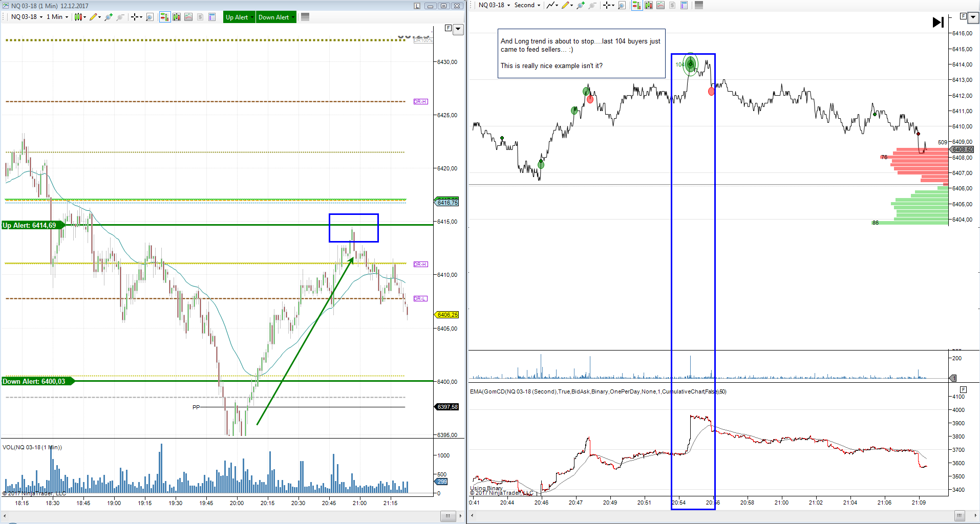Click left chart horizontal scrollbar left arrow
Viewport: 980px width, 524px height.
pos(5,516)
